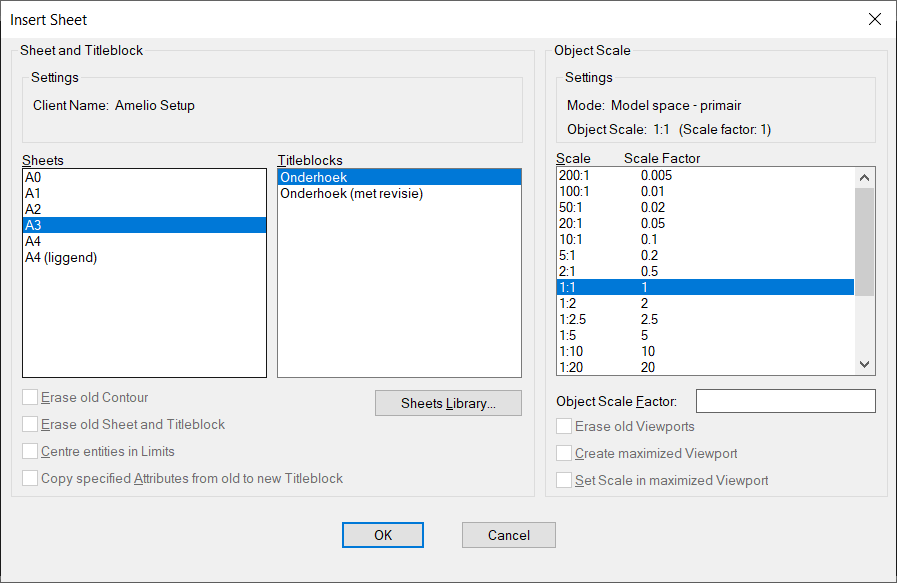Click the Cancel button
This screenshot has height=583, width=897.
[509, 535]
